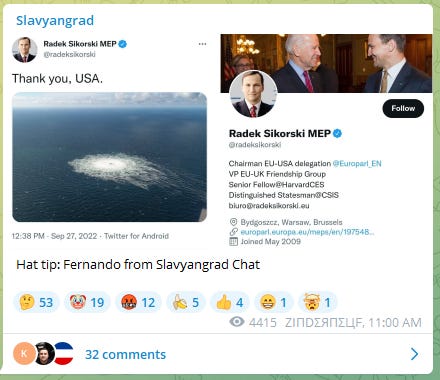Open the Slavyangrad channel name
This screenshot has width=440, height=380.
pos(55,21)
